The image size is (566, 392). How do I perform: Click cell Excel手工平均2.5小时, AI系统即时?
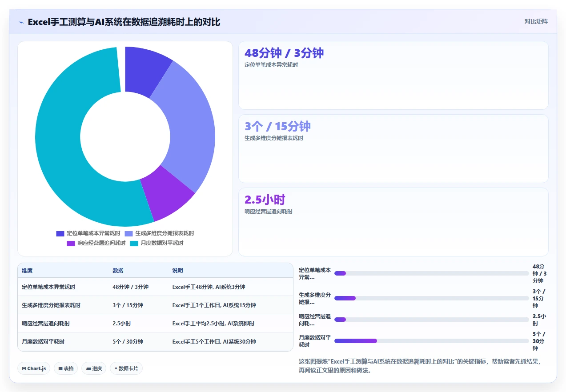(213, 324)
